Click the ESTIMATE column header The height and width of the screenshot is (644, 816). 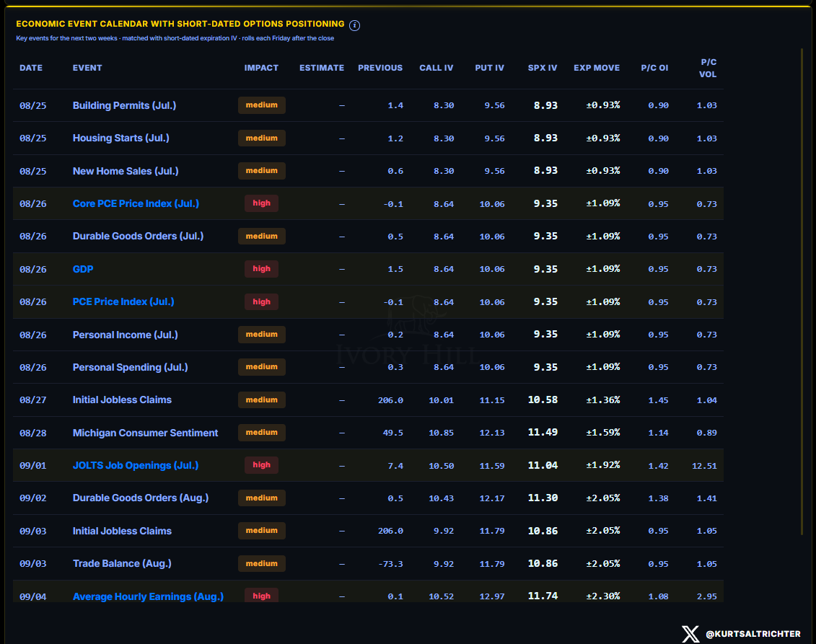322,68
